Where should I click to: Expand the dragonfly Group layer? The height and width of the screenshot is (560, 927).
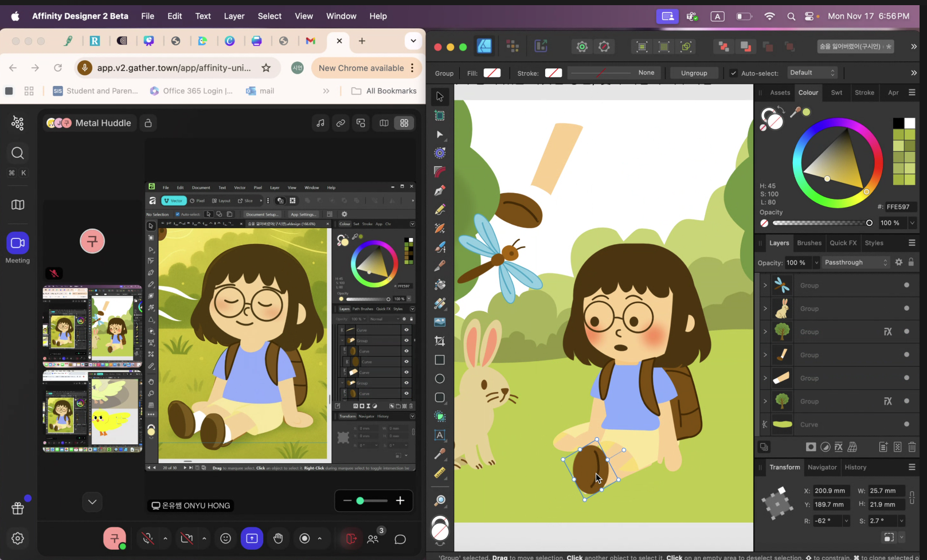pos(765,285)
